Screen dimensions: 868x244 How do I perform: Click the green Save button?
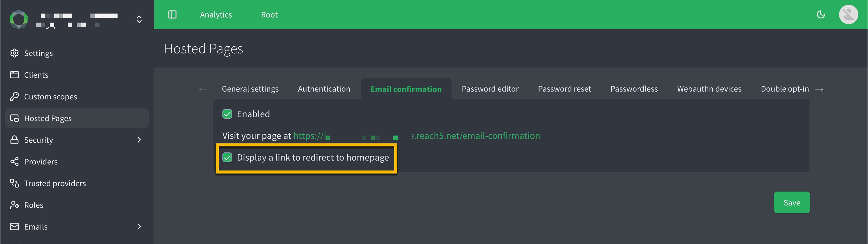[x=791, y=202]
